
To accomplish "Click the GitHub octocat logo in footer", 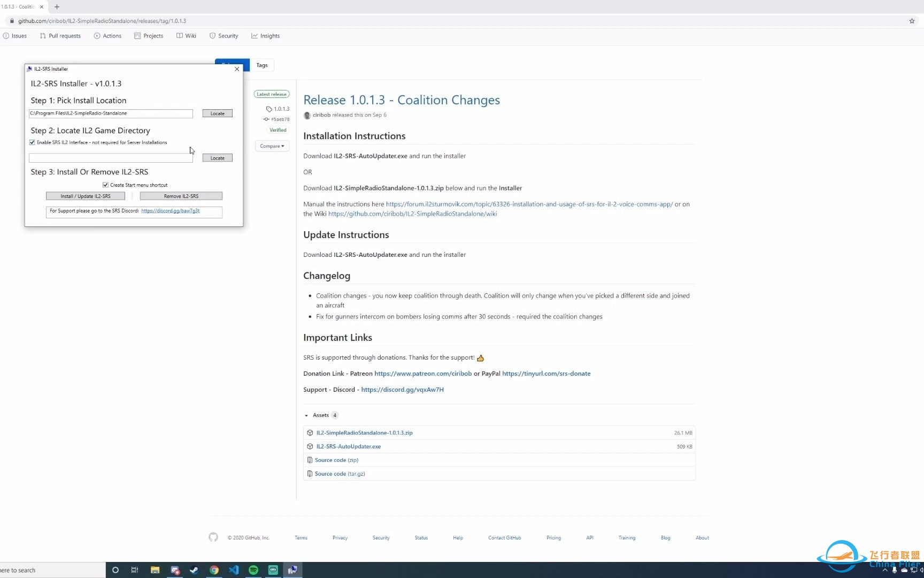I will click(213, 537).
